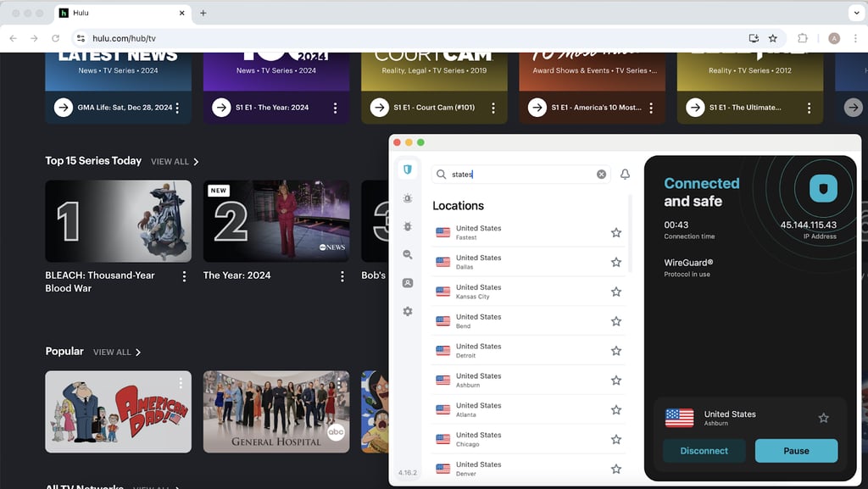Go back in the browser

click(x=14, y=38)
